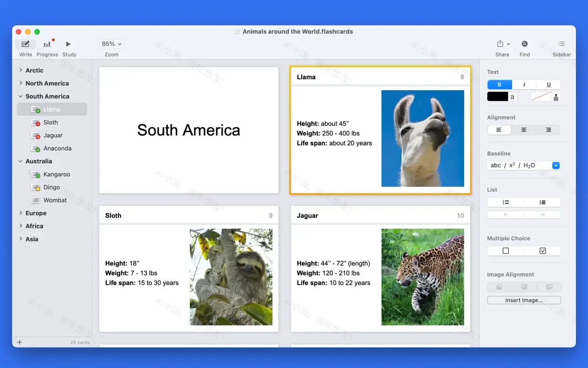This screenshot has height=368, width=588.
Task: Select the bulleted list icon
Action: pyautogui.click(x=542, y=202)
